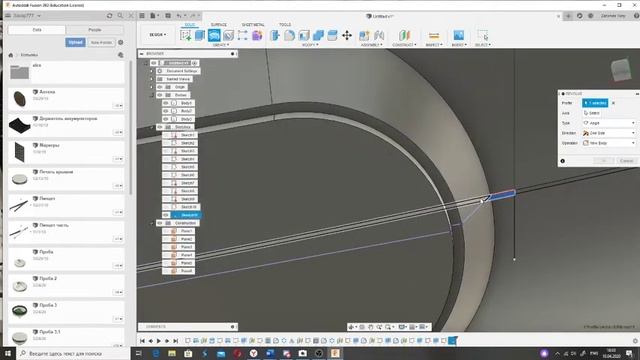Click the Joint assemble icon

click(x=379, y=36)
